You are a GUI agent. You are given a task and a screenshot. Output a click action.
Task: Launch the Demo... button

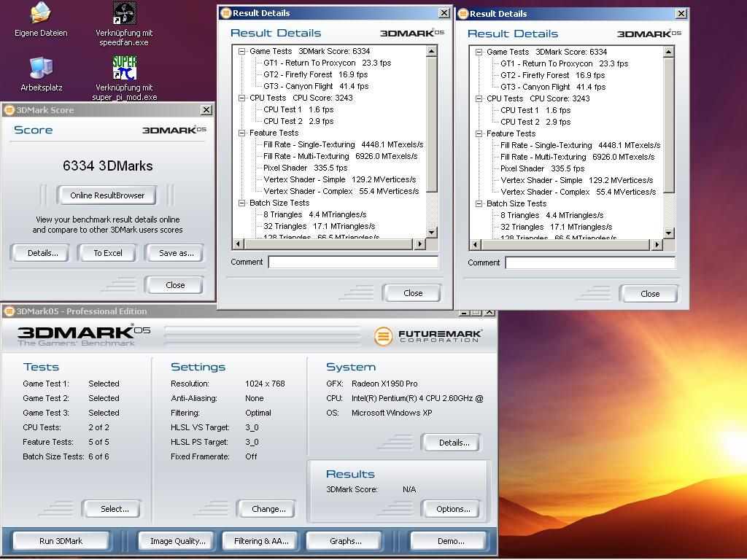pyautogui.click(x=449, y=541)
